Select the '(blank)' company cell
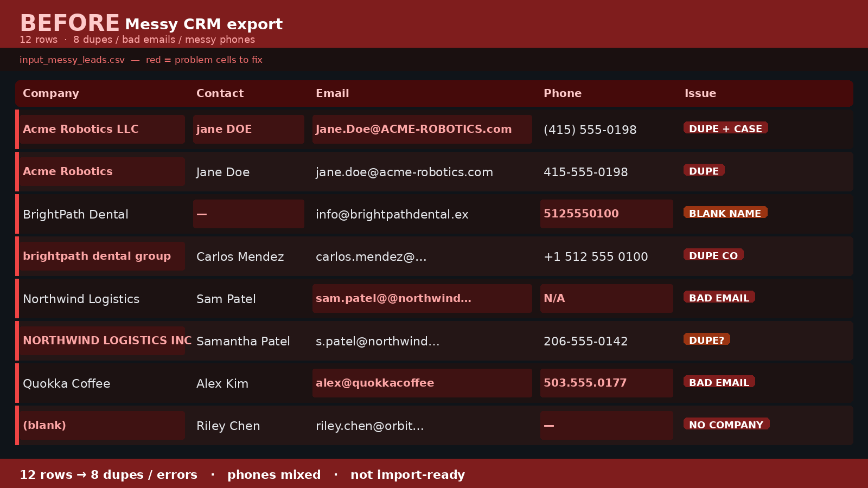 (102, 425)
